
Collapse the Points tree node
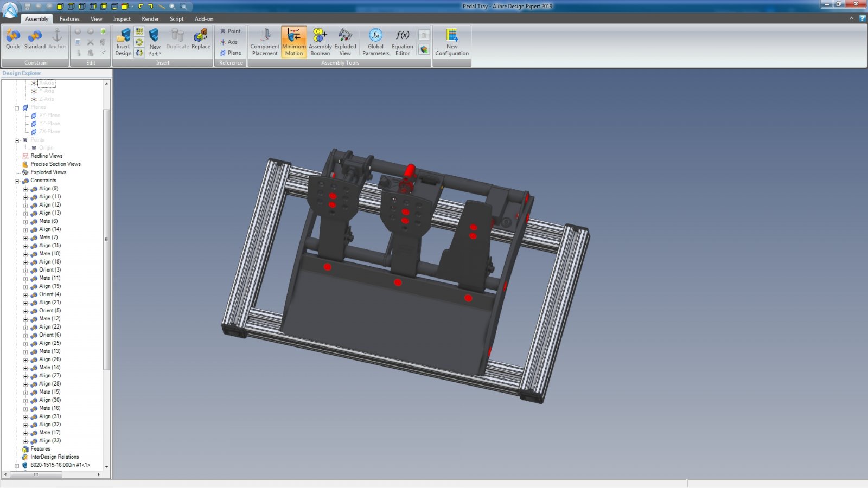(x=17, y=140)
